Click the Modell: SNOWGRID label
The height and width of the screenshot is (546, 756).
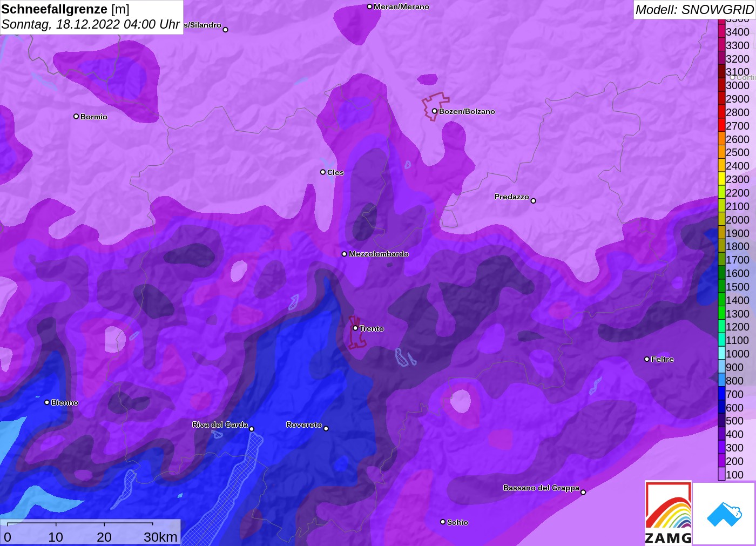pos(694,10)
